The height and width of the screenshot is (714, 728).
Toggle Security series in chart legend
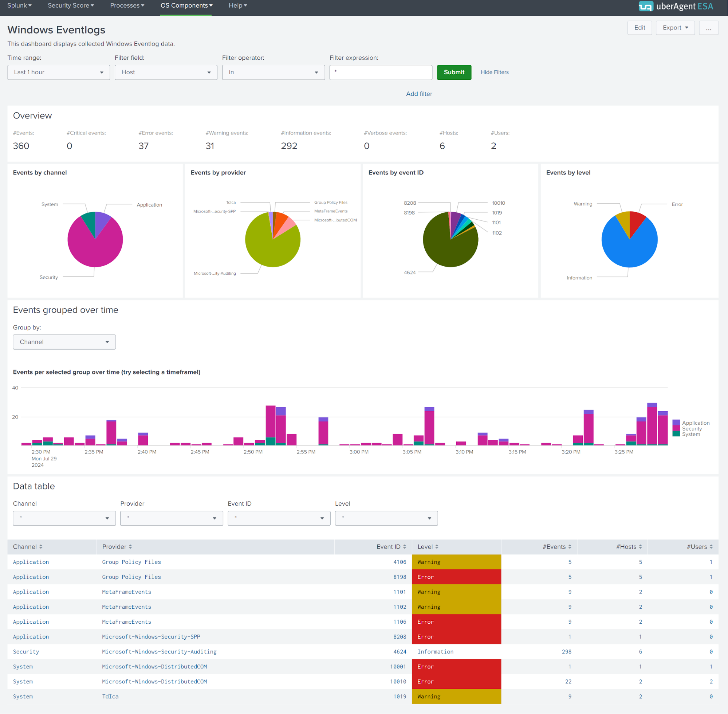(692, 428)
